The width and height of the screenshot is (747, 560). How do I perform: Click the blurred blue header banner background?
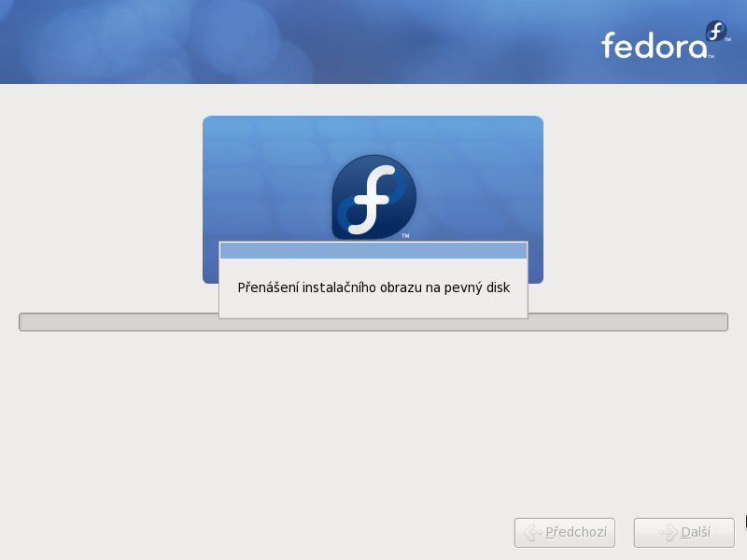(286, 42)
